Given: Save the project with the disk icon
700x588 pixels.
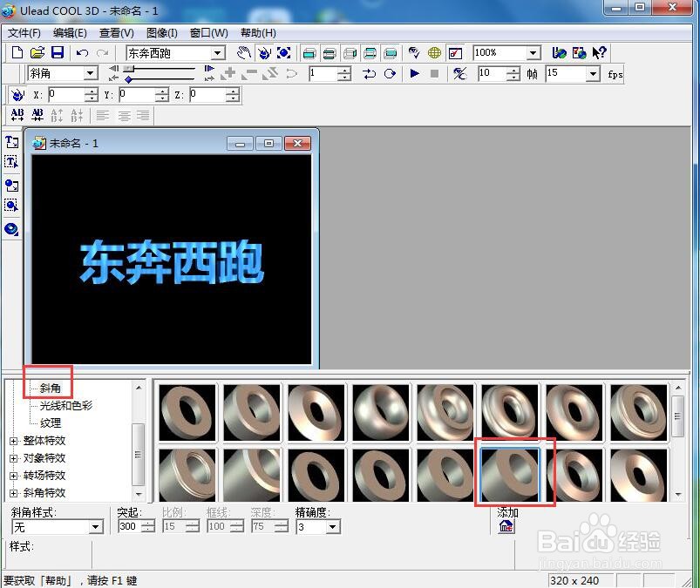Looking at the screenshot, I should point(58,52).
